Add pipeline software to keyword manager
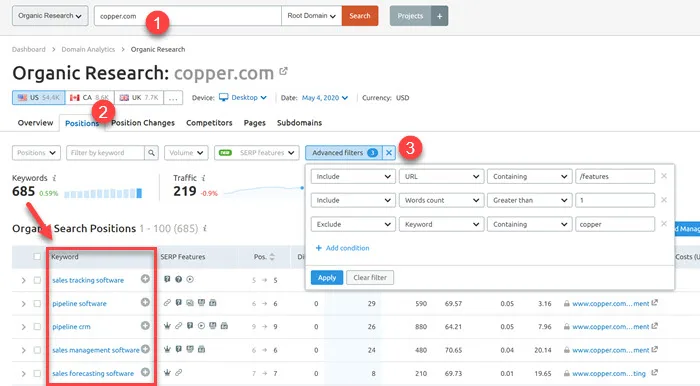Screen dimensions: 700x386 pyautogui.click(x=145, y=302)
